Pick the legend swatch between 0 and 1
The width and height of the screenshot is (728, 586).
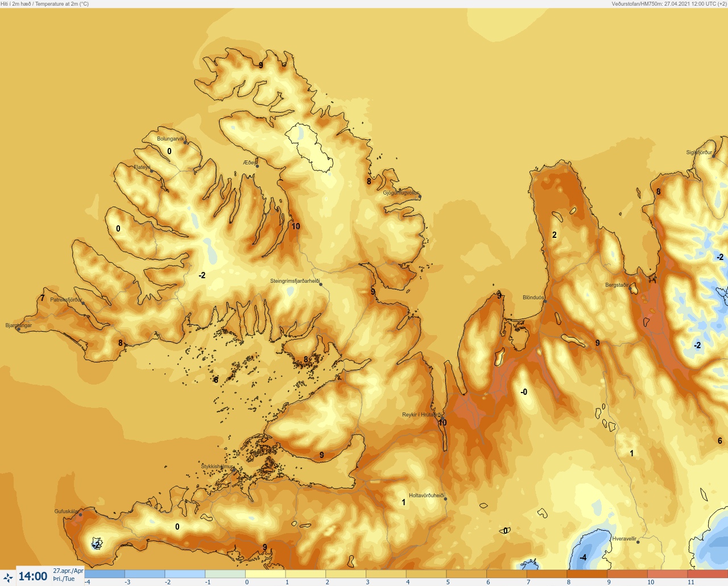point(265,574)
